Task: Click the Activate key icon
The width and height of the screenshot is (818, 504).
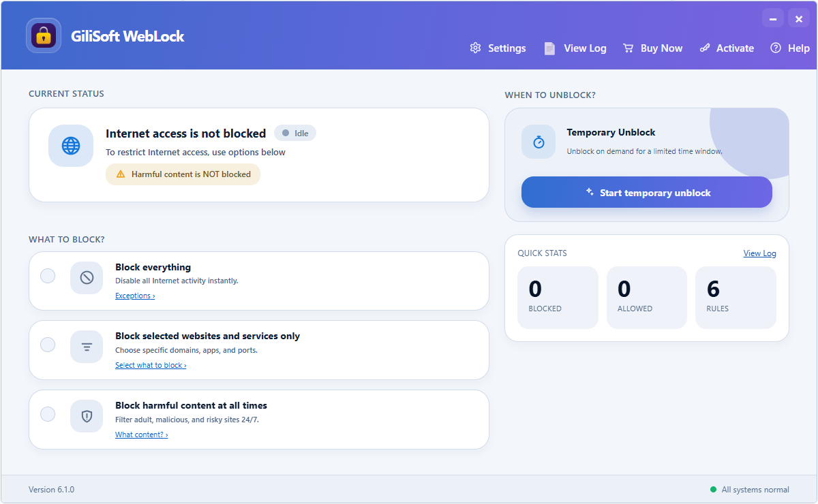Action: (705, 48)
